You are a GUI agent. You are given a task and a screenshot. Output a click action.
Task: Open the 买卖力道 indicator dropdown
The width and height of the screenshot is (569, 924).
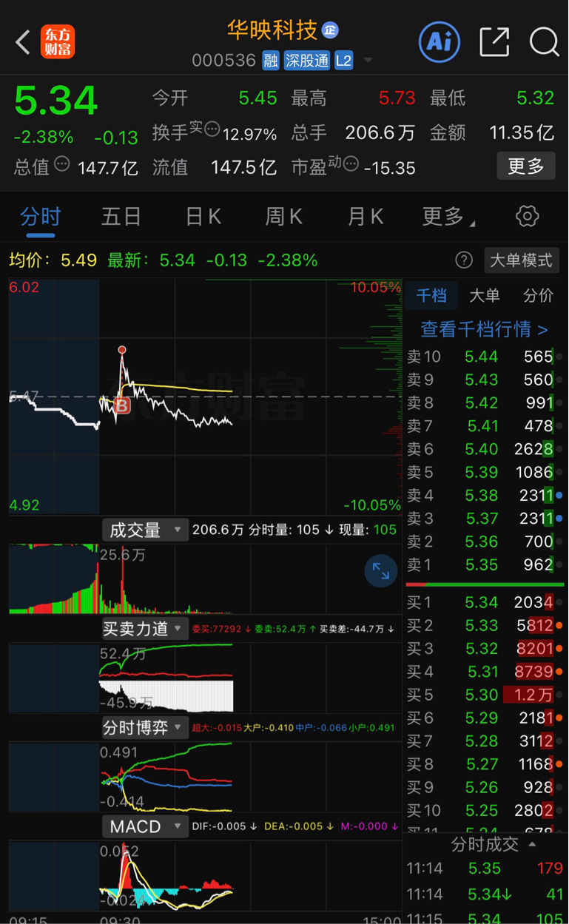(145, 629)
